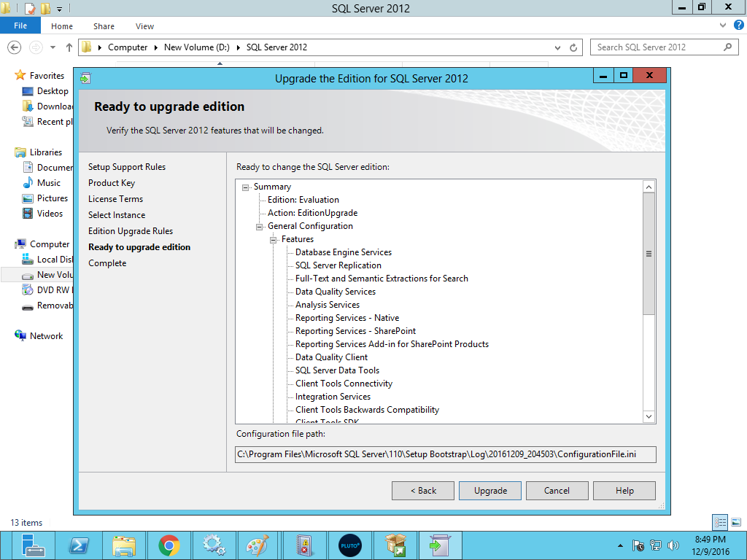Click the Upgrade button

(x=489, y=491)
